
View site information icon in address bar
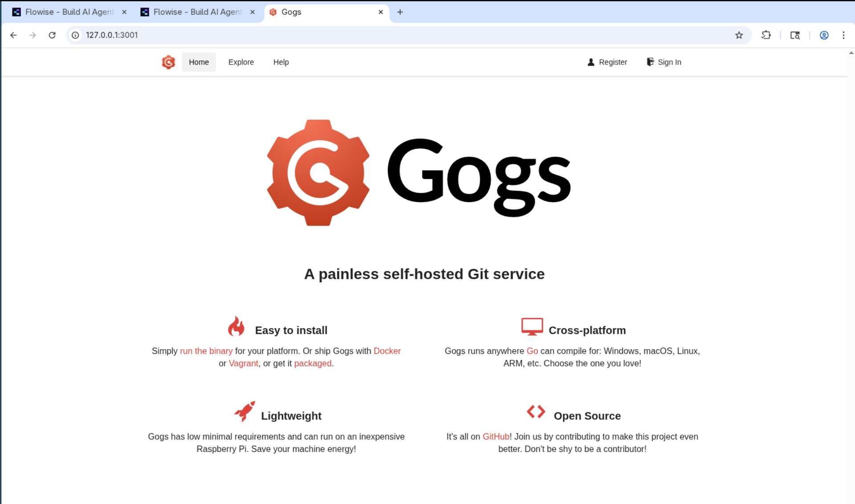(x=76, y=35)
